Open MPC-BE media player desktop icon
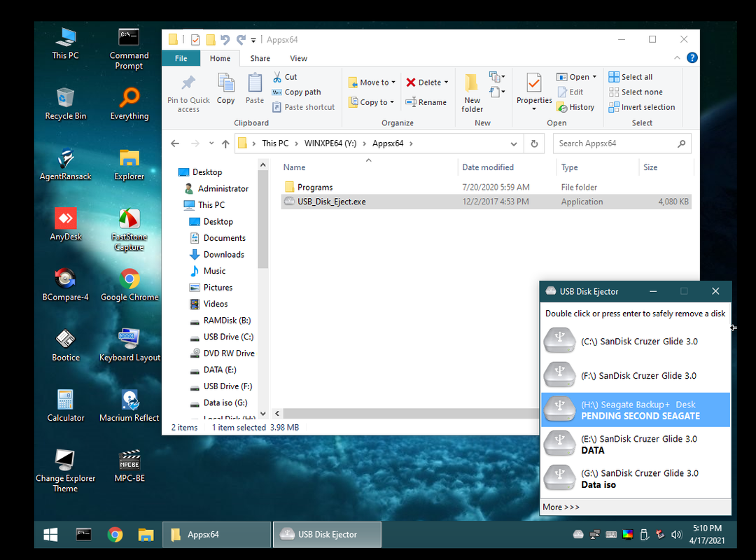 (x=129, y=466)
